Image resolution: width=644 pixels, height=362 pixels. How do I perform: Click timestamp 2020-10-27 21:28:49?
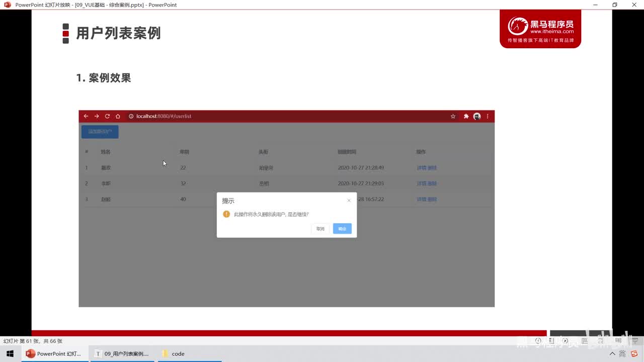pos(361,168)
